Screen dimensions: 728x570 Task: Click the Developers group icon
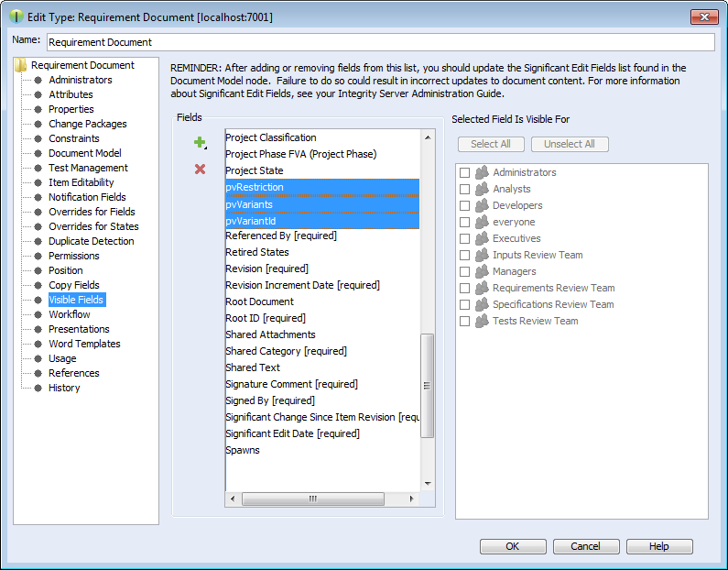coord(482,205)
